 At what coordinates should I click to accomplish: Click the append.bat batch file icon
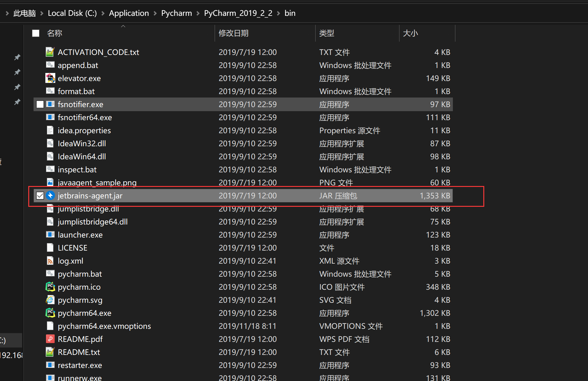coord(50,65)
